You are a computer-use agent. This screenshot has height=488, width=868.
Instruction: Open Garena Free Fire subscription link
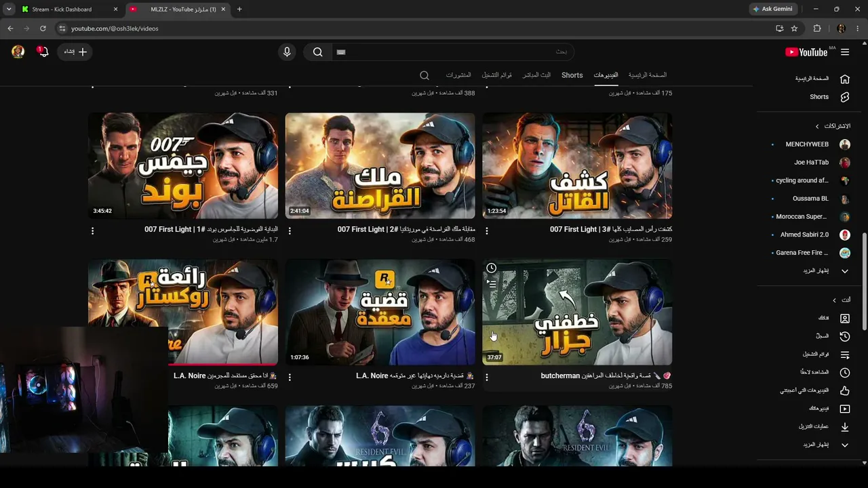pyautogui.click(x=802, y=253)
